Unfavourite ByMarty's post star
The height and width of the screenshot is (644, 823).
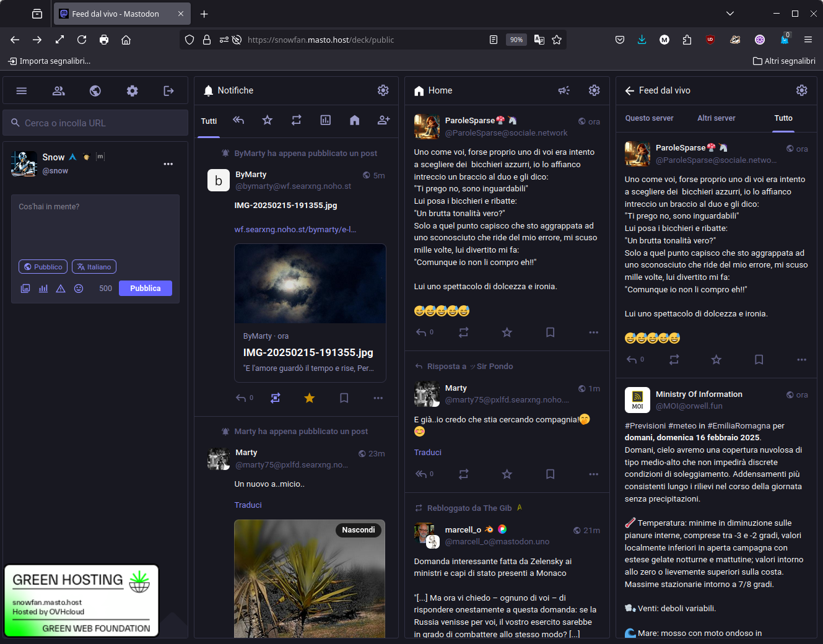coord(310,398)
